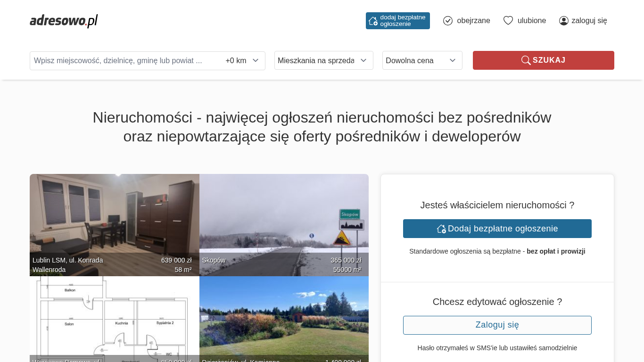Open the Mieszkania na sprzedaż dropdown
The image size is (644, 362).
pyautogui.click(x=323, y=60)
